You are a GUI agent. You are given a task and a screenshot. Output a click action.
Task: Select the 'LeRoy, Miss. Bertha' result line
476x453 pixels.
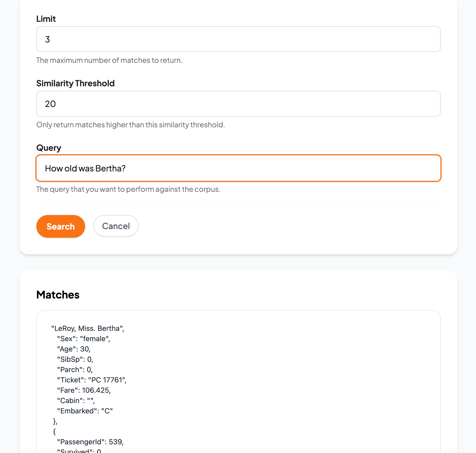88,328
